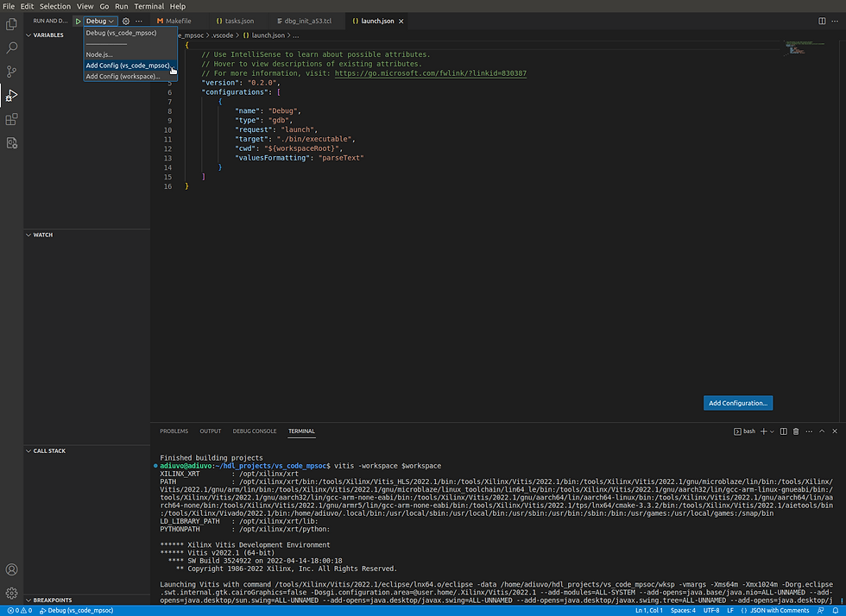Close the terminal panel
Screen dimensions: 846x616
[835, 431]
